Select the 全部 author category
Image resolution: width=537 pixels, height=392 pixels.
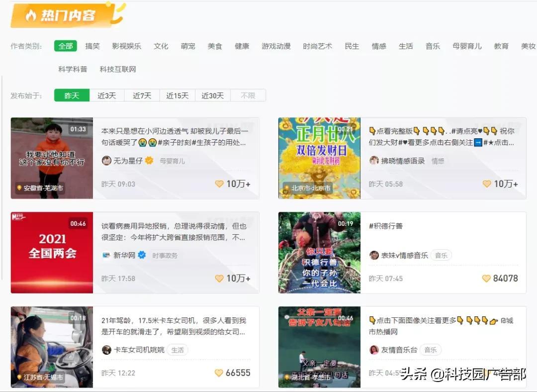click(x=66, y=46)
